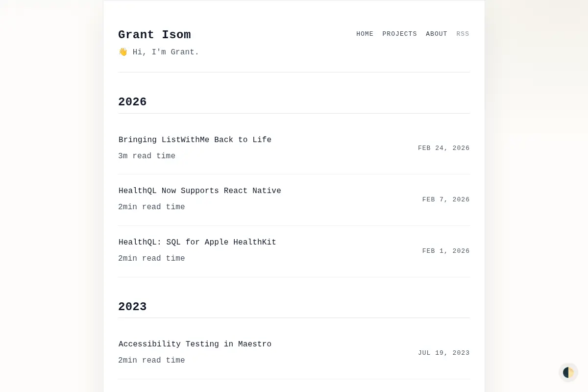This screenshot has height=392, width=588.
Task: Go to the Projects page
Action: pyautogui.click(x=399, y=34)
